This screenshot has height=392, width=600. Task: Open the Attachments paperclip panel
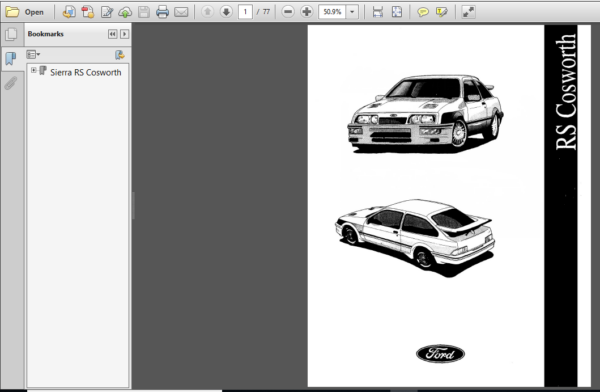(11, 83)
